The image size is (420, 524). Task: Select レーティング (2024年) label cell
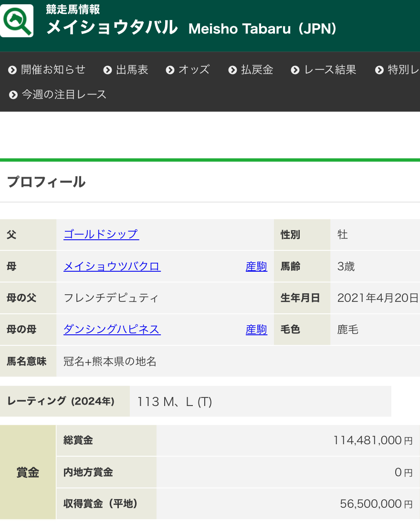point(65,401)
